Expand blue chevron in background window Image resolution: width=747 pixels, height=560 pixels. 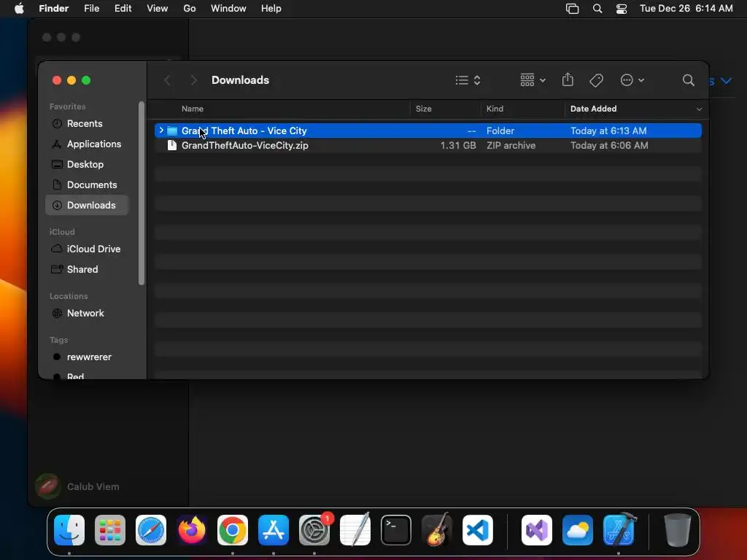click(x=726, y=81)
